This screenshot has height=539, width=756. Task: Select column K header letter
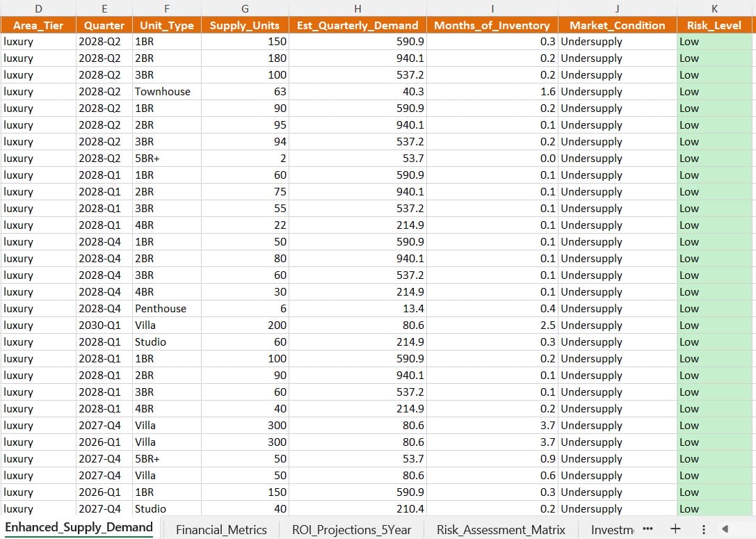(x=714, y=8)
